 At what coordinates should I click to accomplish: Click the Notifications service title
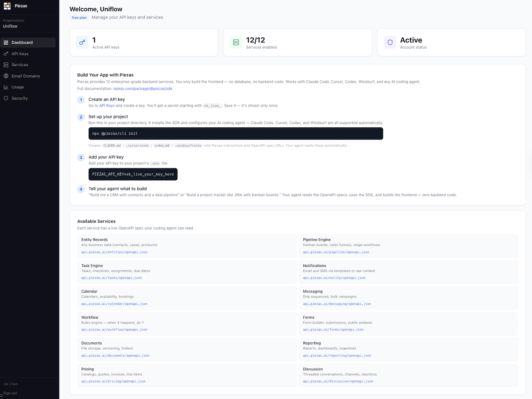point(314,266)
